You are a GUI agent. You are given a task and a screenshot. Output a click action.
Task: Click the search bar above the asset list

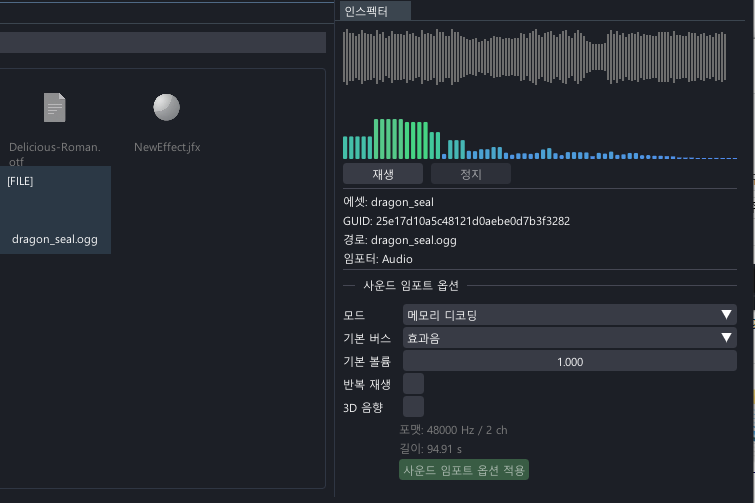pos(163,42)
